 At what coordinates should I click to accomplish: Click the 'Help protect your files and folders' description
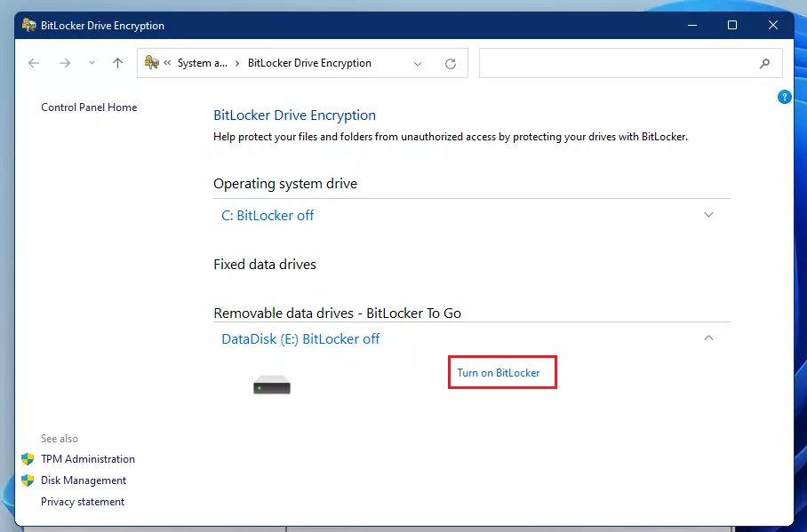click(x=451, y=137)
